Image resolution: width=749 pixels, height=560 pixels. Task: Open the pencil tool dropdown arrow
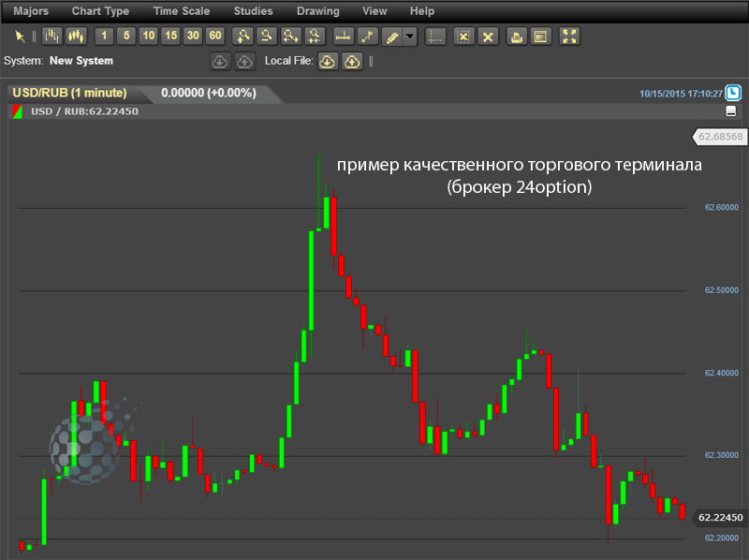(410, 37)
